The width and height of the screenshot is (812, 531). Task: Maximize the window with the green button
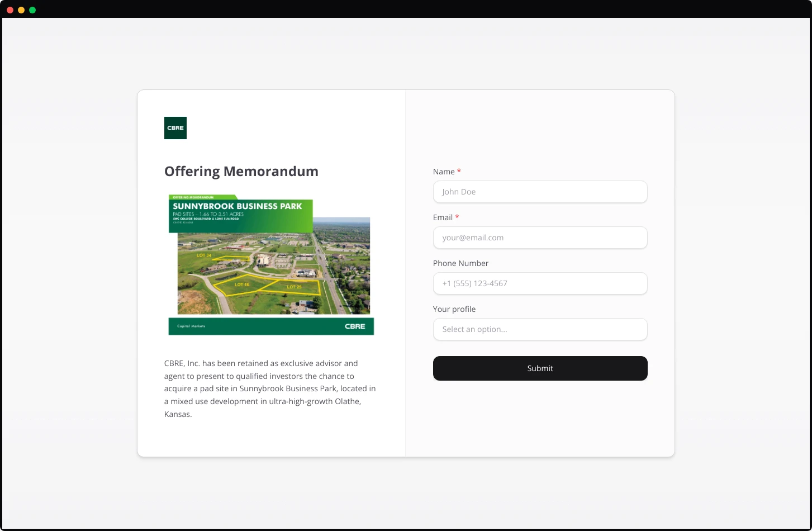point(32,10)
